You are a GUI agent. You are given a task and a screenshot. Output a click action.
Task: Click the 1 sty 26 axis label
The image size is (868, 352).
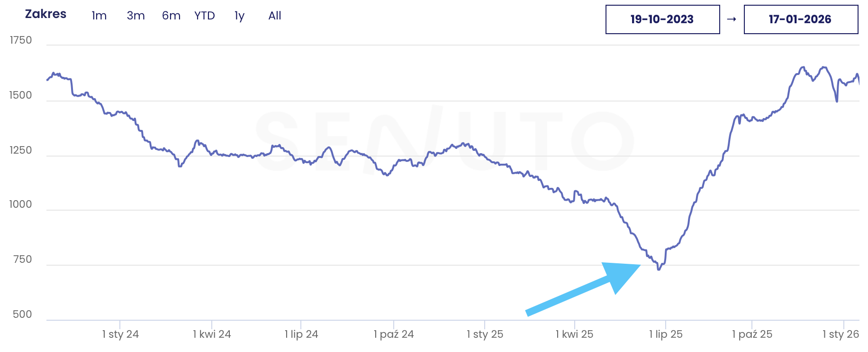(x=841, y=334)
